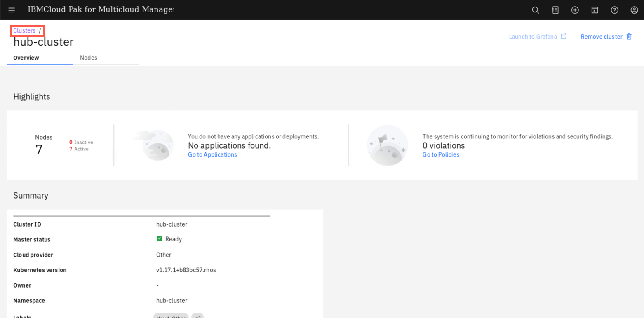The width and height of the screenshot is (644, 318).
Task: Click the hub-cluster page title
Action: coord(43,42)
